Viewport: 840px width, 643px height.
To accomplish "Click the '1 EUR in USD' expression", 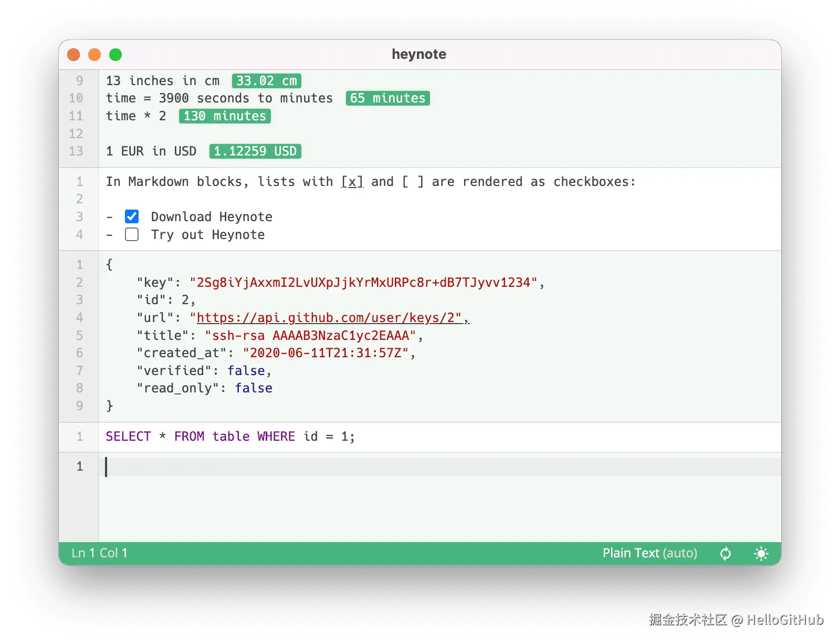I will [x=151, y=151].
